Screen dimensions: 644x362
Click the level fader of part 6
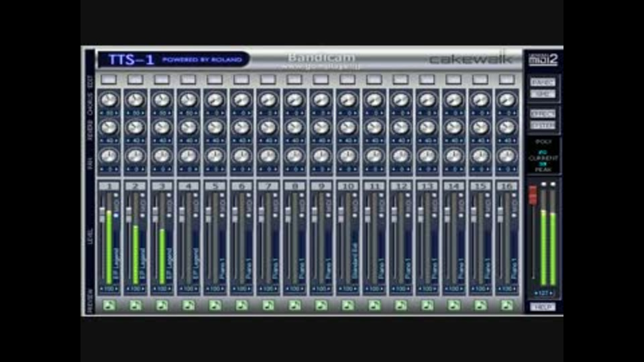point(235,215)
